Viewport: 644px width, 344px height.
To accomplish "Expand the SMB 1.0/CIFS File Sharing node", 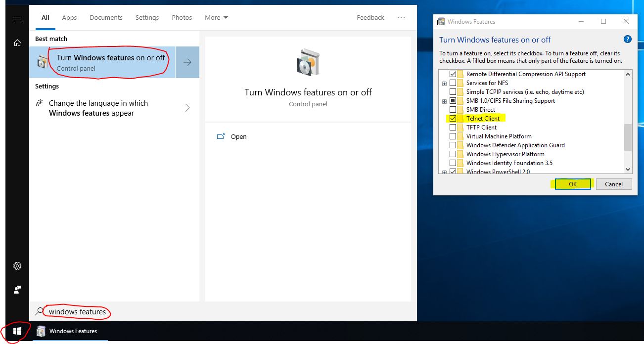I will [x=445, y=101].
